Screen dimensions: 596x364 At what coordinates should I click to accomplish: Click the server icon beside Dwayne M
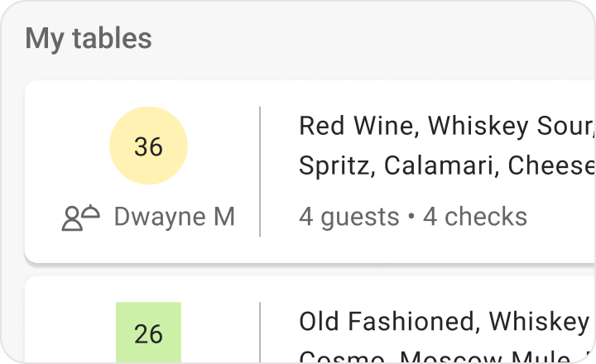pos(80,218)
